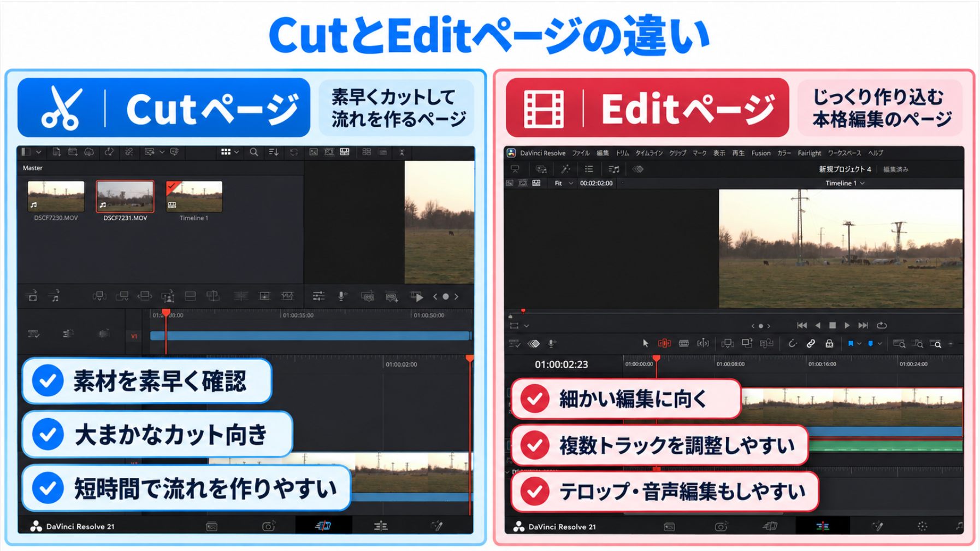
Task: Click the blue V1 clip bar in Cut timeline
Action: point(310,336)
